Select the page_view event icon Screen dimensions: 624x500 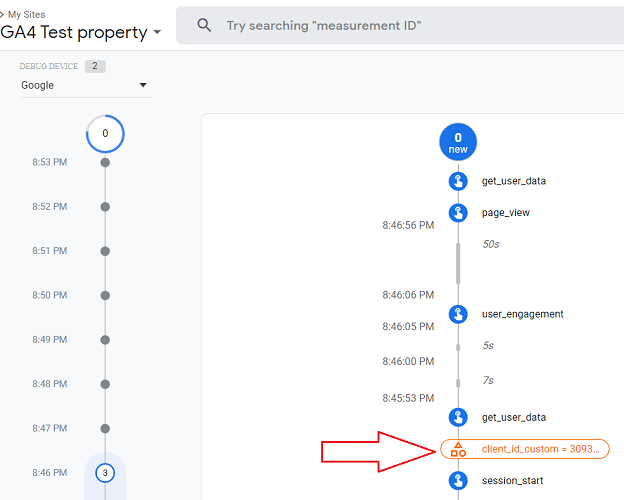pyautogui.click(x=458, y=213)
